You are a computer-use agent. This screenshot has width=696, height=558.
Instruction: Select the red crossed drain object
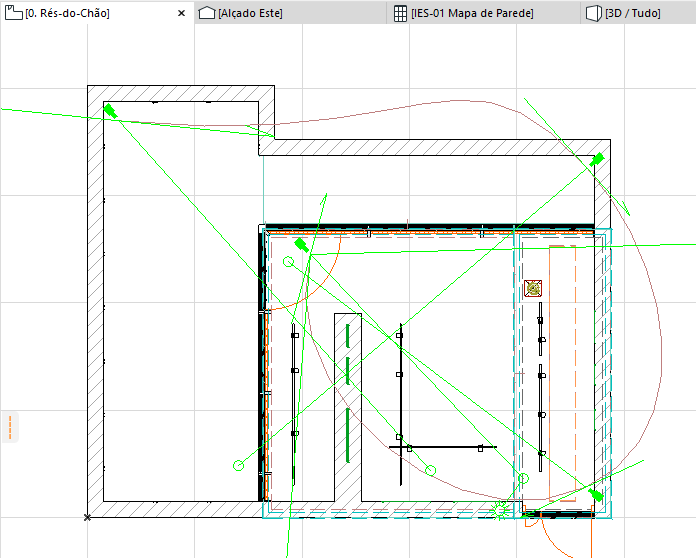533,289
